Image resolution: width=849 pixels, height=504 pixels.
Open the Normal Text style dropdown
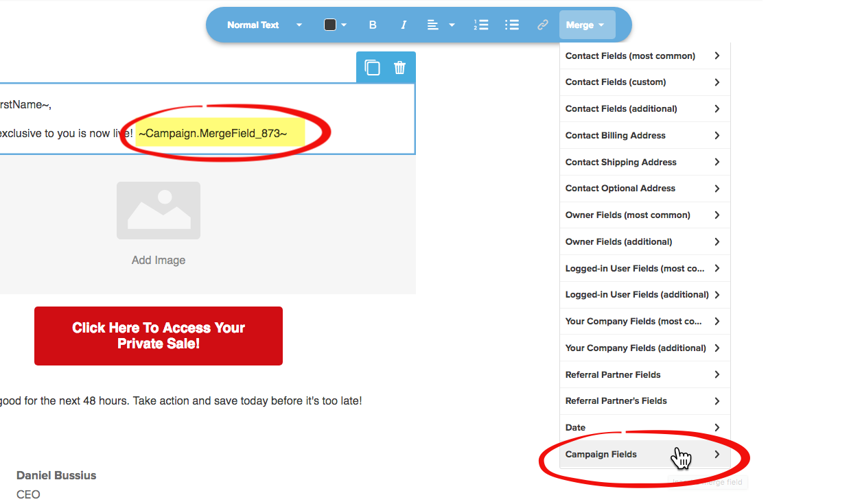coord(264,25)
